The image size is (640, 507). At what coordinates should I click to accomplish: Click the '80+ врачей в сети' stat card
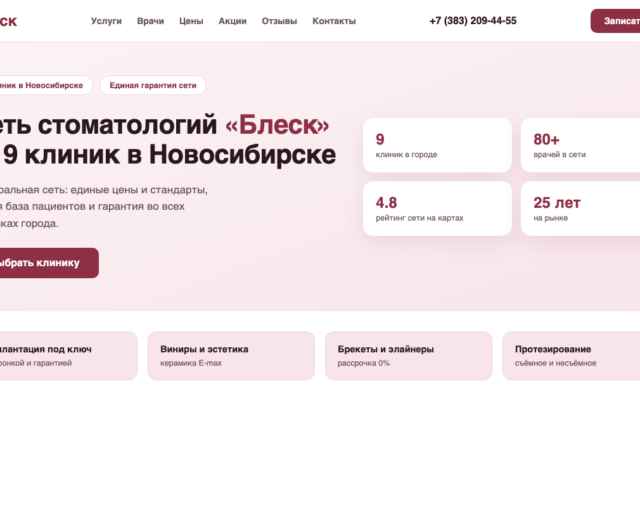(x=580, y=145)
